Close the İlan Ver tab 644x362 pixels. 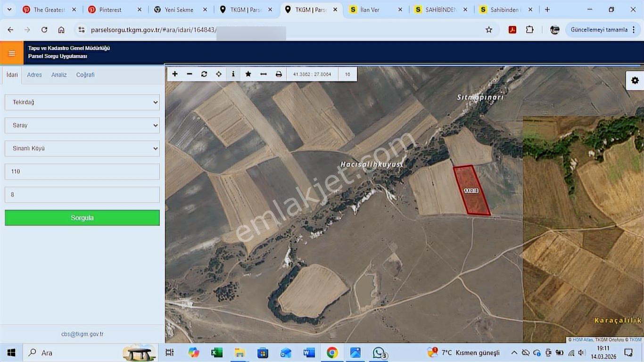(400, 9)
